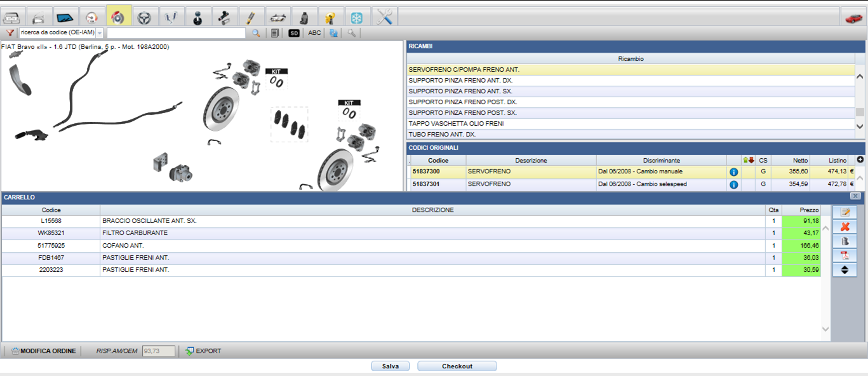868x376 pixels.
Task: Click the info icon for code 51837300
Action: click(733, 172)
